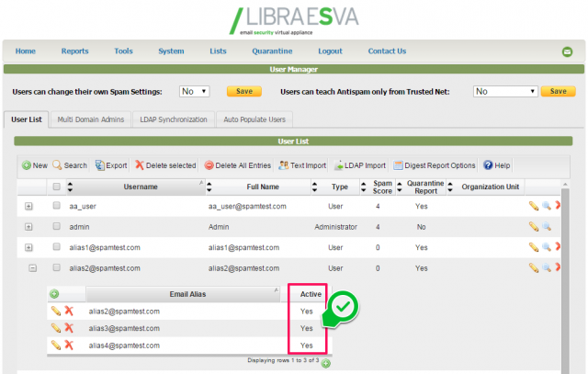Image resolution: width=588 pixels, height=374 pixels.
Task: Click green plus icon beside Displaying rows text
Action: (326, 364)
